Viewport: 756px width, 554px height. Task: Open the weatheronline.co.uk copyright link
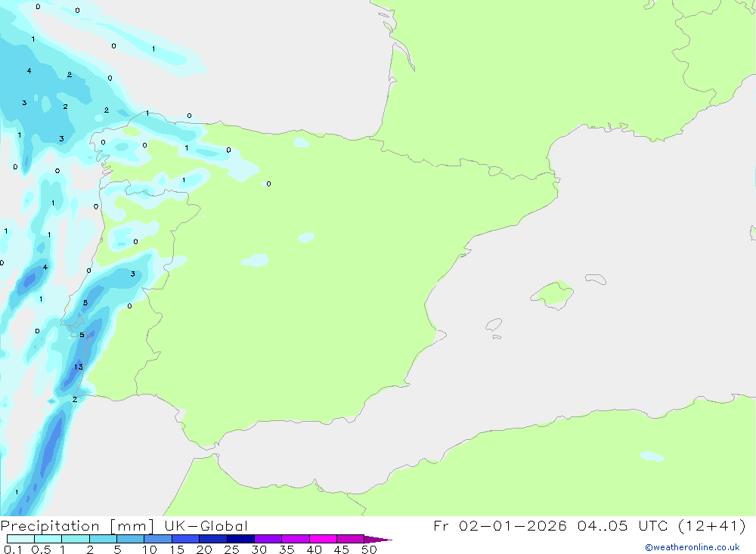pyautogui.click(x=692, y=547)
